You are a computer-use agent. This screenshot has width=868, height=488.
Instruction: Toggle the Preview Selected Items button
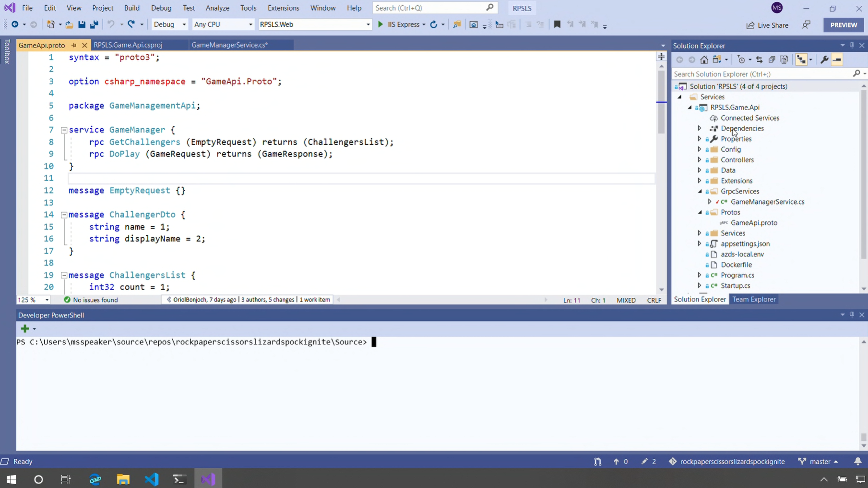click(837, 60)
